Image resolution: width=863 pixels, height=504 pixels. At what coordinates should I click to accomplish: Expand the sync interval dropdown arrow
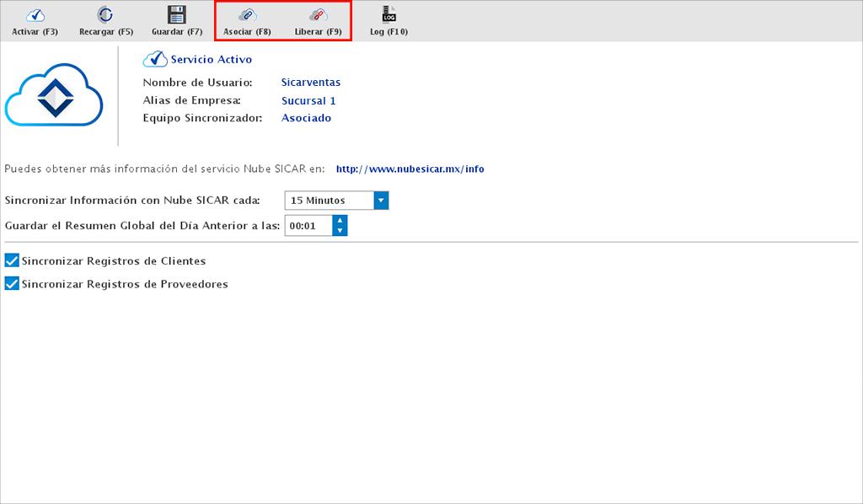(380, 201)
